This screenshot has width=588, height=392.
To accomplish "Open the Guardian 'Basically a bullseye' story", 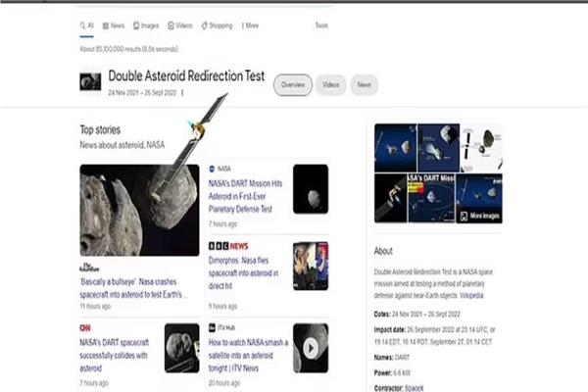I will click(x=131, y=288).
